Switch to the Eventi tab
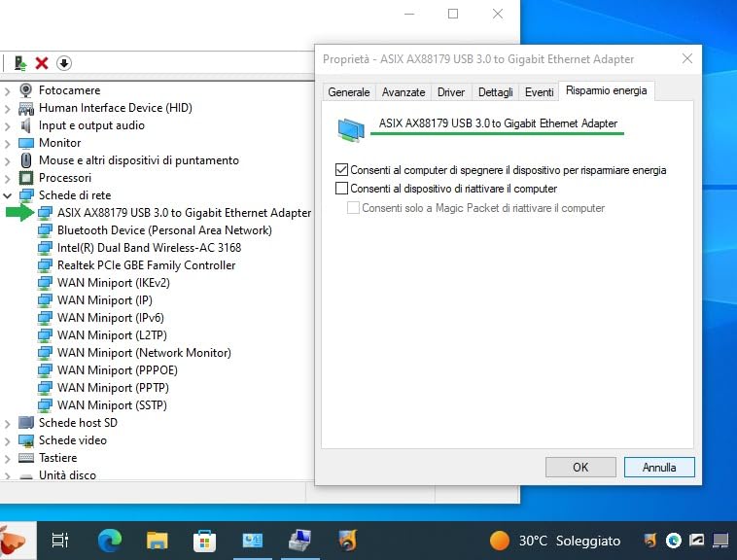The image size is (737, 560). point(539,92)
